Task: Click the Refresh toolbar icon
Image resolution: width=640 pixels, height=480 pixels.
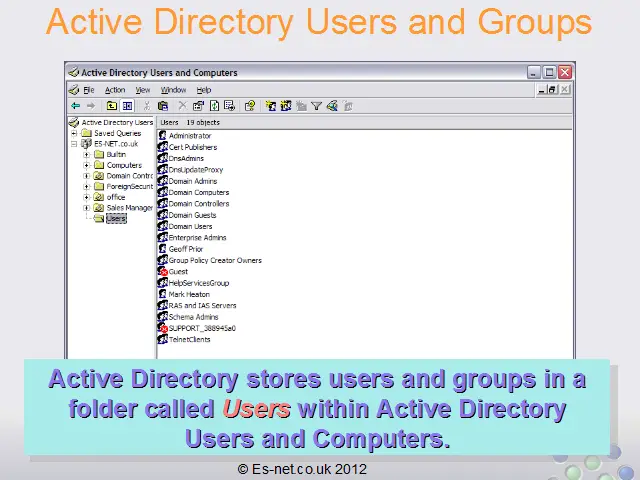Action: 214,106
